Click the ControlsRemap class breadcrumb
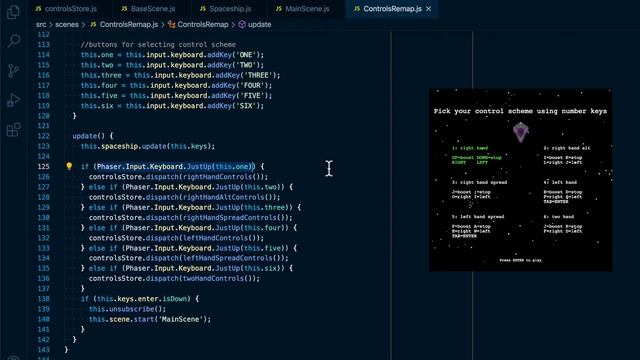The image size is (640, 360). 198,24
